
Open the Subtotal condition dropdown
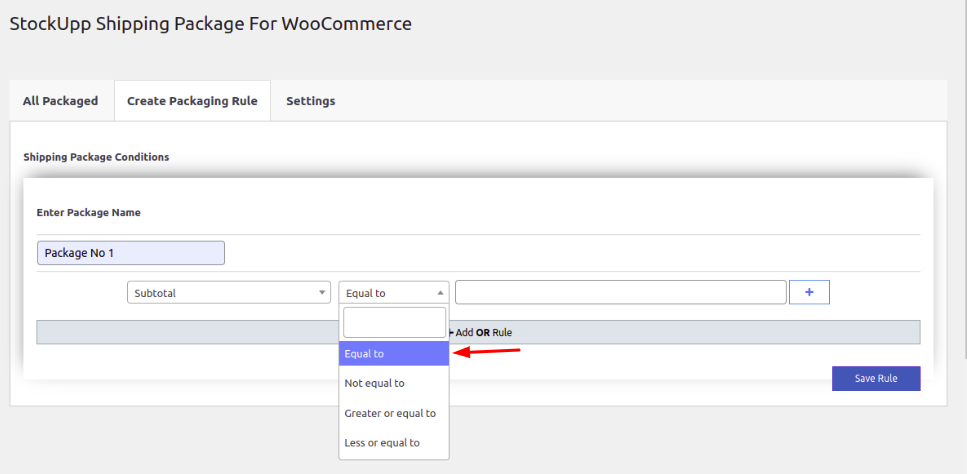tap(229, 293)
